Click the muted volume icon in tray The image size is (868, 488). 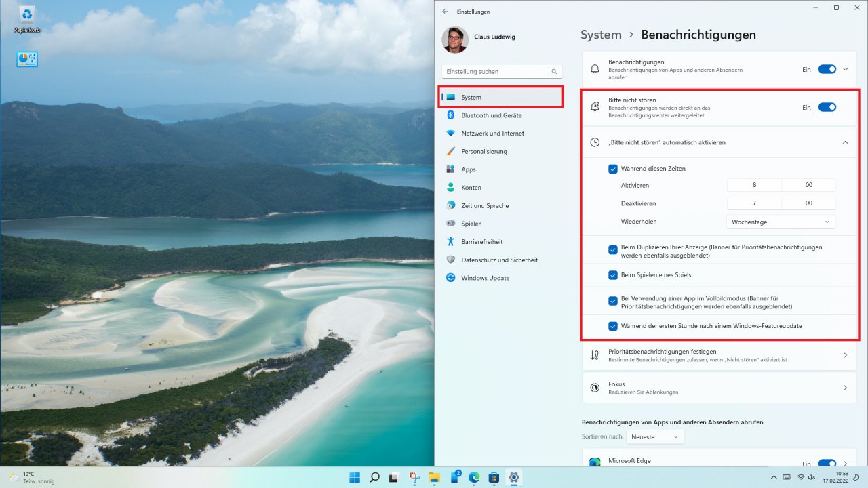pos(812,477)
